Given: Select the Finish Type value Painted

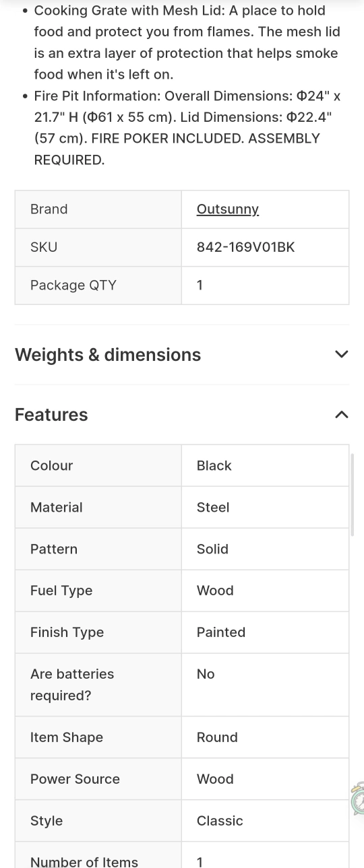Looking at the screenshot, I should pyautogui.click(x=220, y=632).
